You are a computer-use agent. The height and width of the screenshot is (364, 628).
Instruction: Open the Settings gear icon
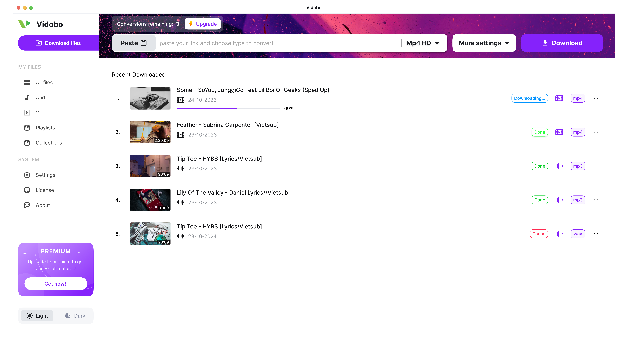(x=27, y=175)
